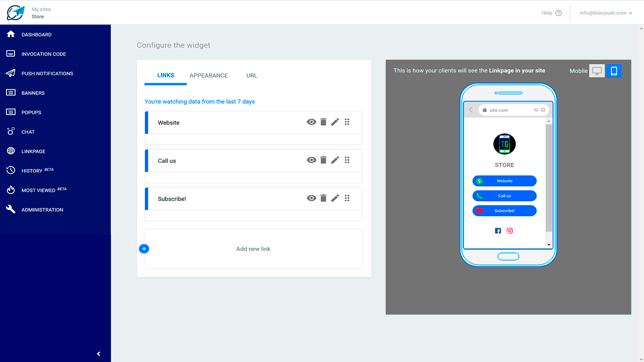Click the Linkpage globe icon
The height and width of the screenshot is (362, 644).
click(11, 151)
